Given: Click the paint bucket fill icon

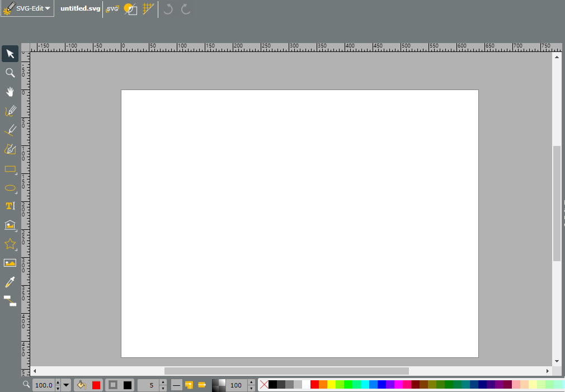Looking at the screenshot, I should point(82,385).
